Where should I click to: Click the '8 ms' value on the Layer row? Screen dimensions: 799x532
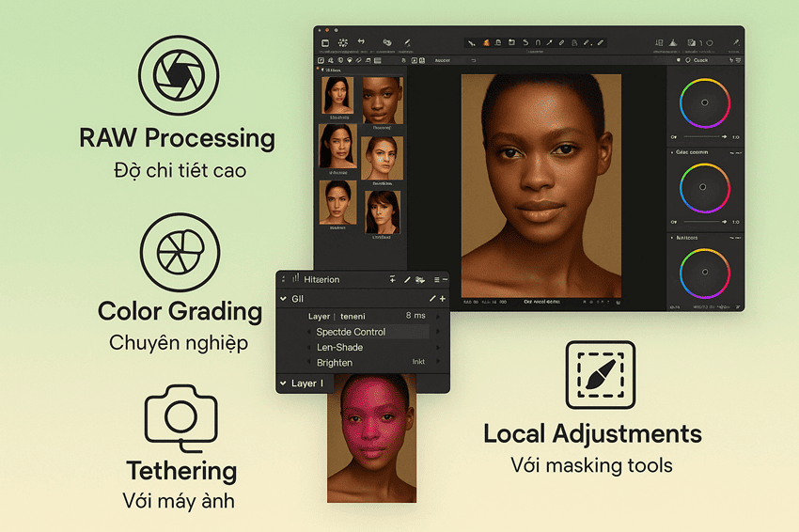[x=415, y=316]
